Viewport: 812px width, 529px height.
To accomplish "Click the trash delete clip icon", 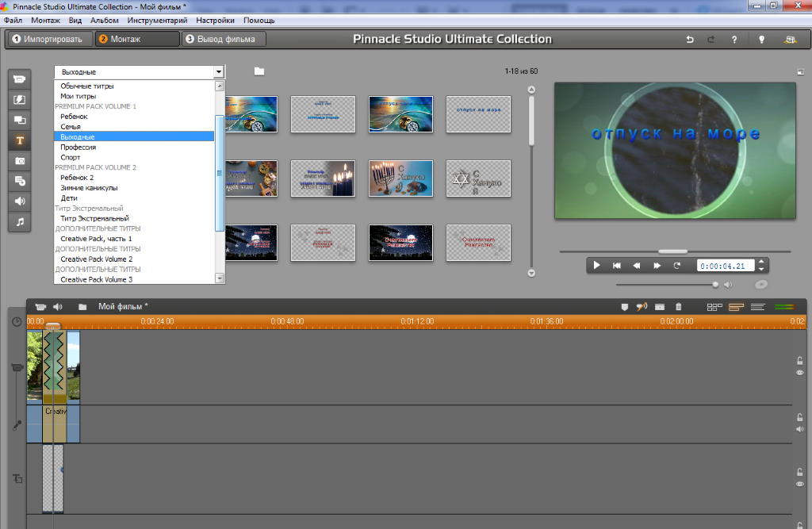I will [x=679, y=307].
